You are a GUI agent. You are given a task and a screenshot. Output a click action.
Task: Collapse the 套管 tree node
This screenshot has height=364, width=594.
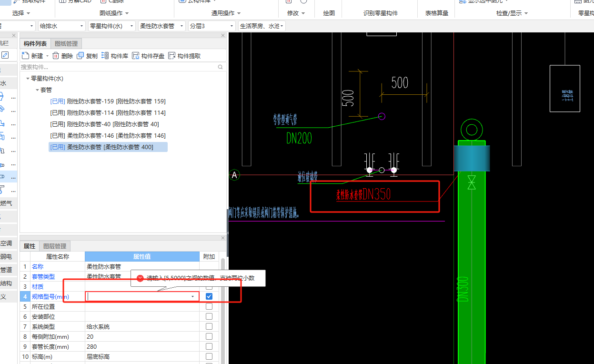[37, 90]
